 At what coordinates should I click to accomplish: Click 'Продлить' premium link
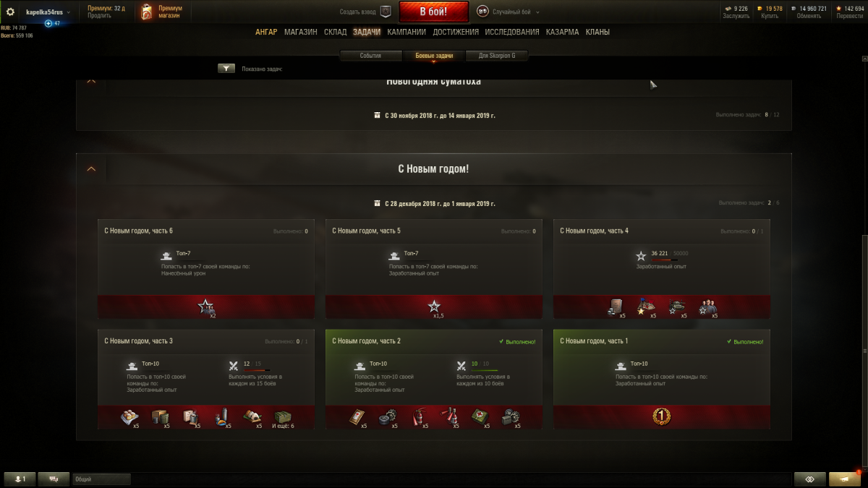[99, 16]
